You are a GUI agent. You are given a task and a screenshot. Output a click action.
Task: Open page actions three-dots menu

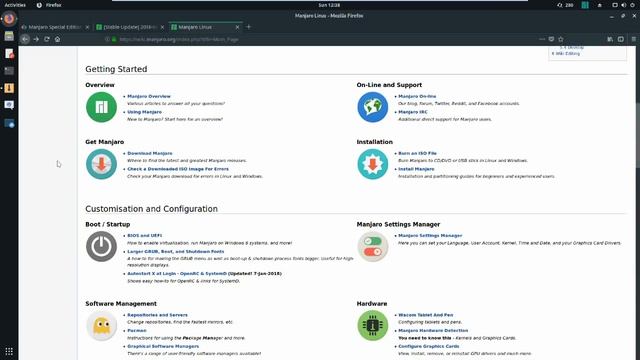tap(542, 39)
